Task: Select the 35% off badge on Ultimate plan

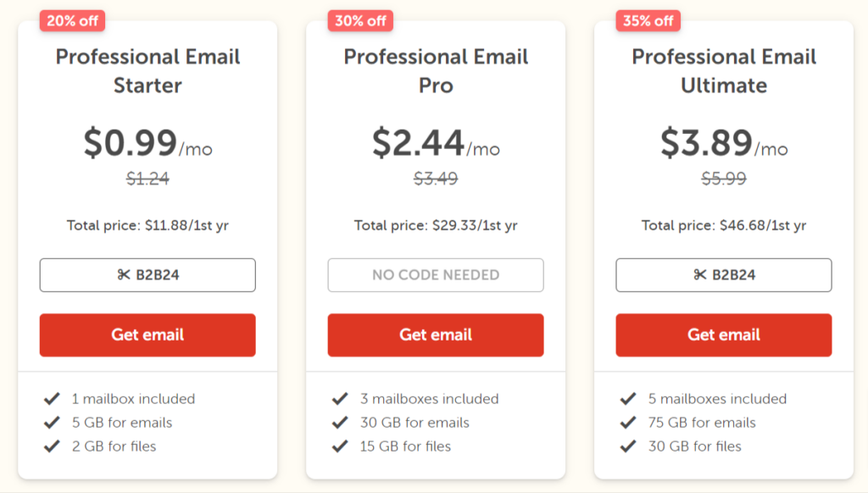Action: pos(647,19)
